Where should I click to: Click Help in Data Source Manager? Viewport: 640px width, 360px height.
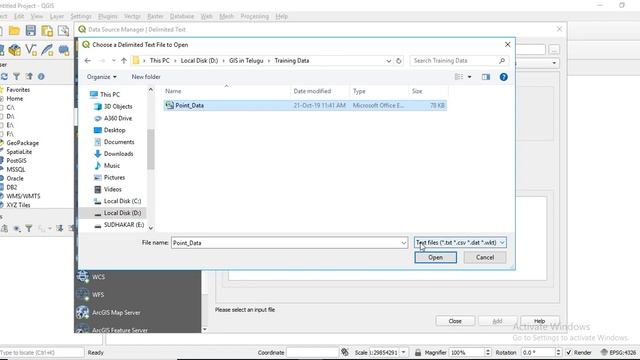click(540, 321)
